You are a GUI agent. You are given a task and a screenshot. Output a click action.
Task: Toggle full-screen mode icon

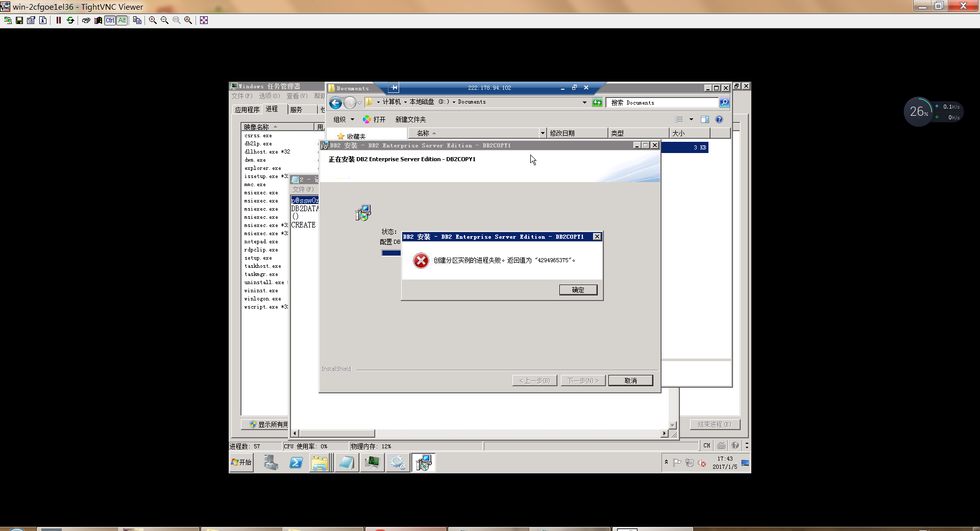pos(204,20)
